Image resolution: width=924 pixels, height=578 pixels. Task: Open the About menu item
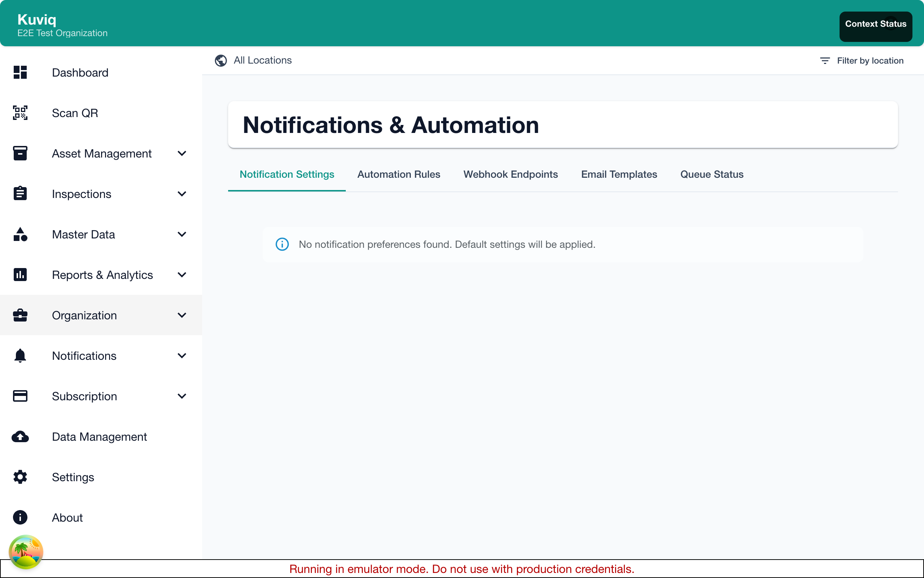point(101,517)
